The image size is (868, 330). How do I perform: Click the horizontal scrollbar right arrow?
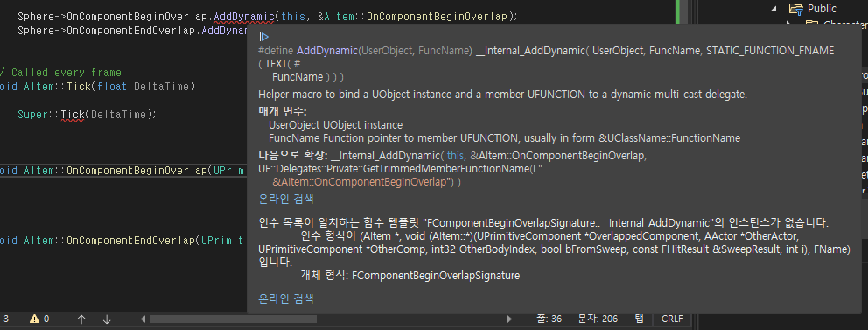(510, 319)
